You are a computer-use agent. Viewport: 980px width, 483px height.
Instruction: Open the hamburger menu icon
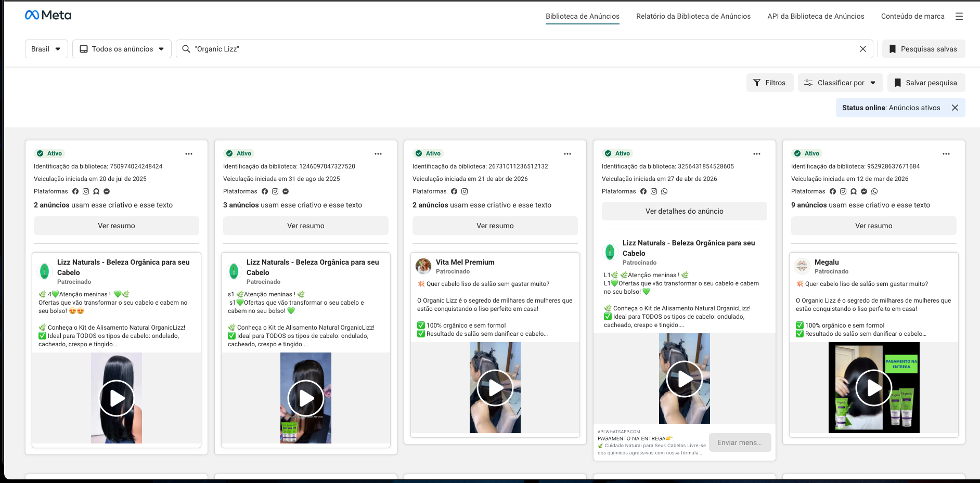pyautogui.click(x=959, y=16)
